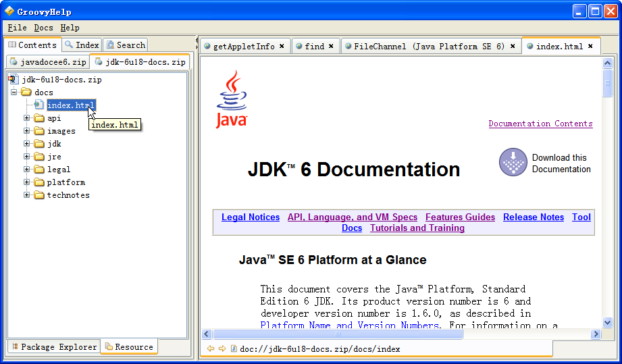
Task: Click the horizontal scrollbar thumb
Action: tap(338, 334)
